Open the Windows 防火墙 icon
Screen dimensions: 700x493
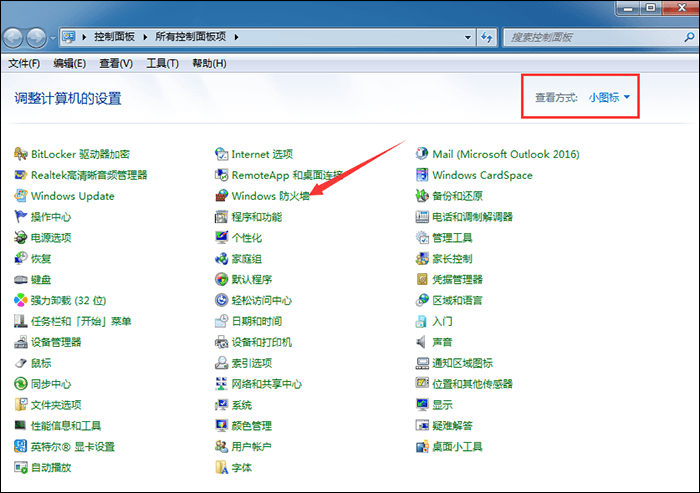[x=223, y=196]
